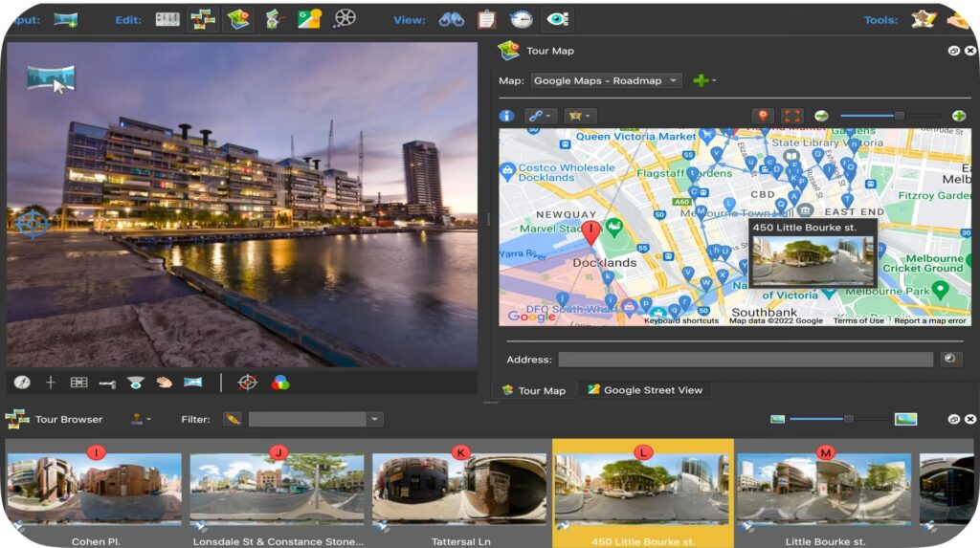The width and height of the screenshot is (980, 548).
Task: Select the Tour Map tab at bottom
Action: pyautogui.click(x=533, y=390)
